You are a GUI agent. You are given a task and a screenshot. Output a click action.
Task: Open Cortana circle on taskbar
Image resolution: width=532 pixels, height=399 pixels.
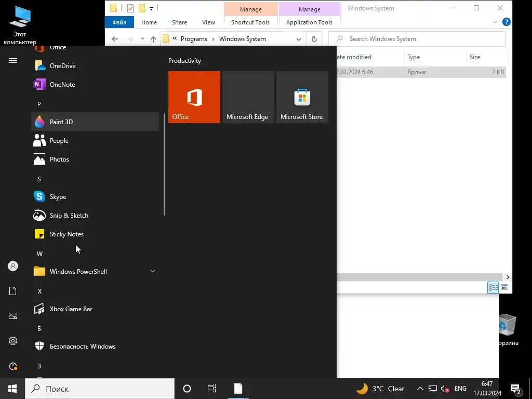point(187,389)
